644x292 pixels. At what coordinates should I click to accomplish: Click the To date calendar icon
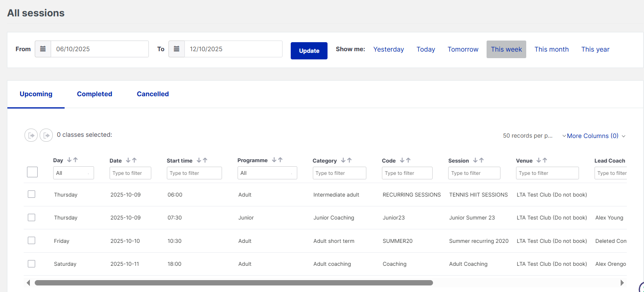(177, 49)
